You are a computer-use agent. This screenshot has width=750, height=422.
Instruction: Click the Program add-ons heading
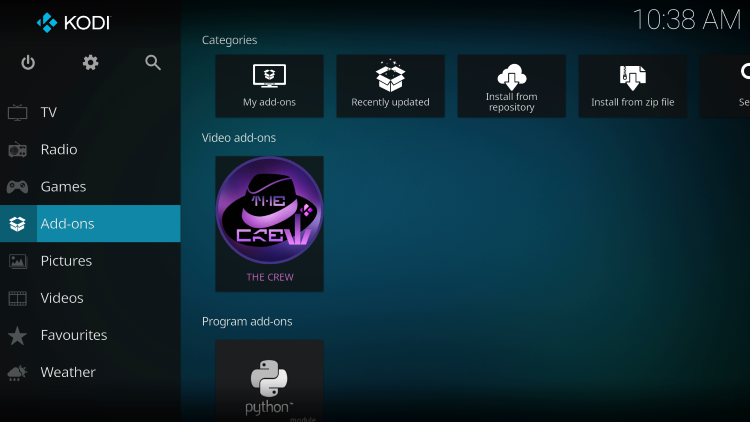(247, 322)
